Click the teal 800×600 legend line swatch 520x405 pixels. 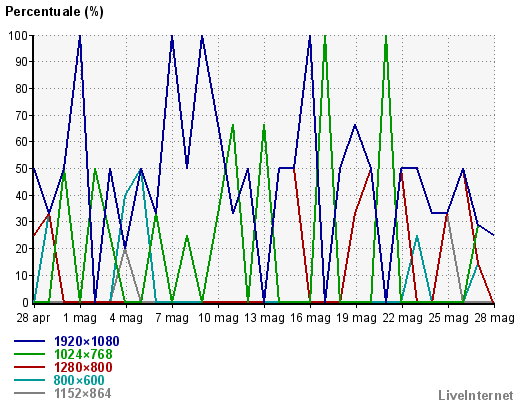pos(30,380)
